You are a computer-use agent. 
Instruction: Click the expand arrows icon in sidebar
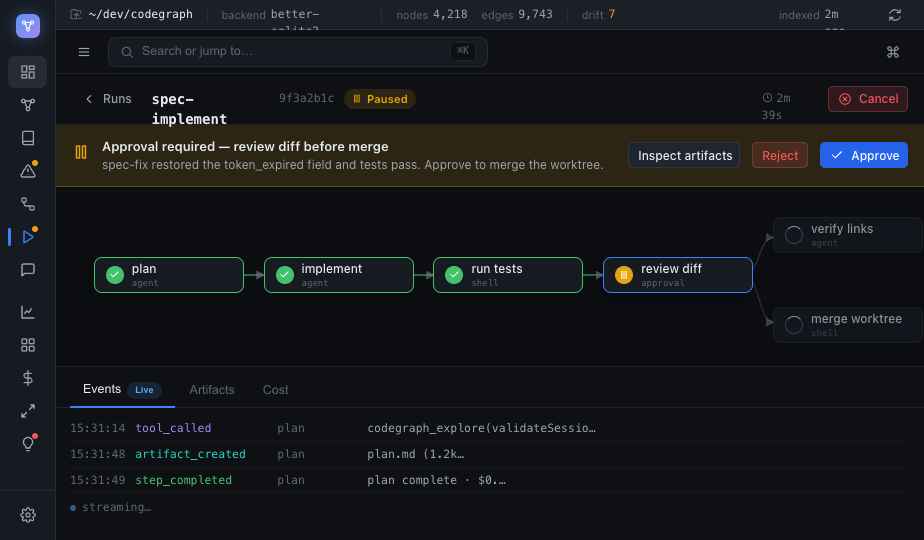(28, 411)
